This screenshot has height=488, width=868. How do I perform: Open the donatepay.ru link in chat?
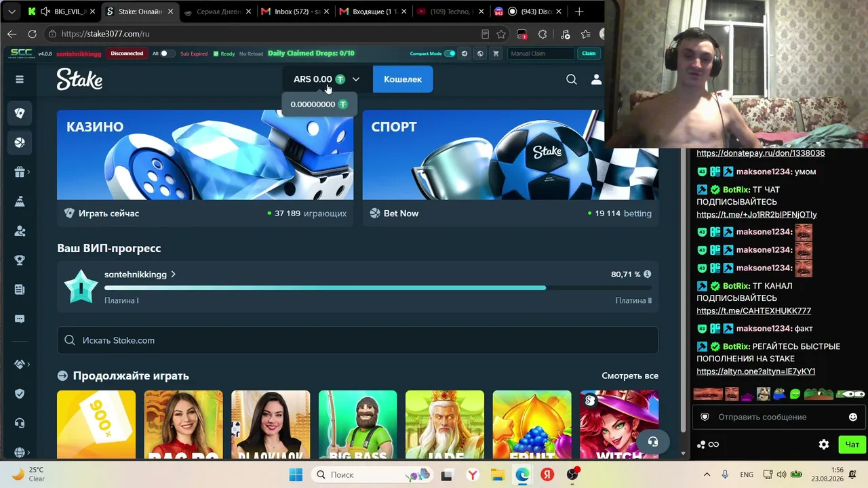click(x=761, y=153)
